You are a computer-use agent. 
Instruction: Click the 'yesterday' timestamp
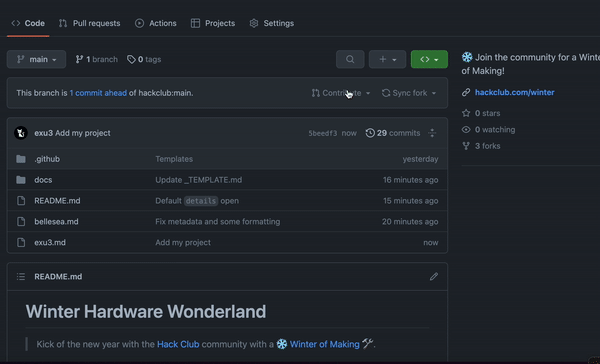[x=420, y=159]
